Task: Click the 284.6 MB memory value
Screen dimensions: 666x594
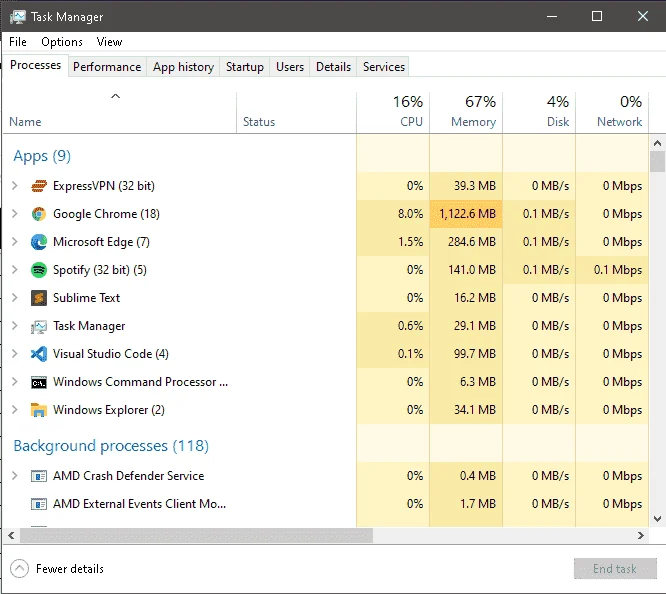Action: pos(471,242)
